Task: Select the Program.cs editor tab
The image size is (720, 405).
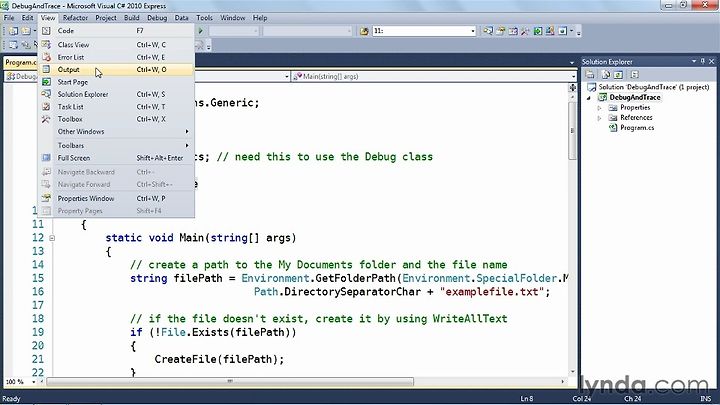Action: click(21, 62)
